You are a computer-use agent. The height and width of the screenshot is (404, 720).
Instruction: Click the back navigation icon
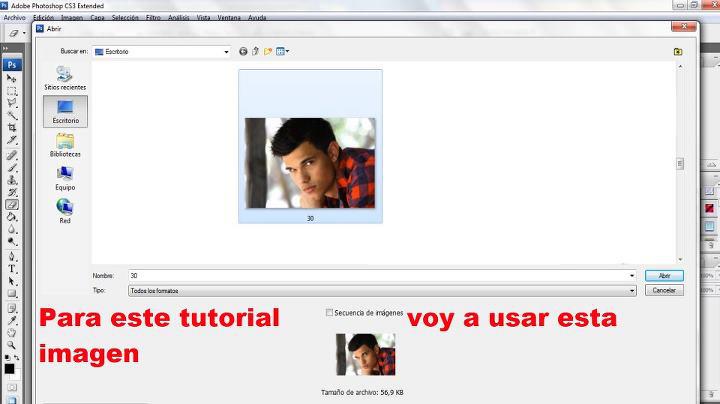pos(243,51)
